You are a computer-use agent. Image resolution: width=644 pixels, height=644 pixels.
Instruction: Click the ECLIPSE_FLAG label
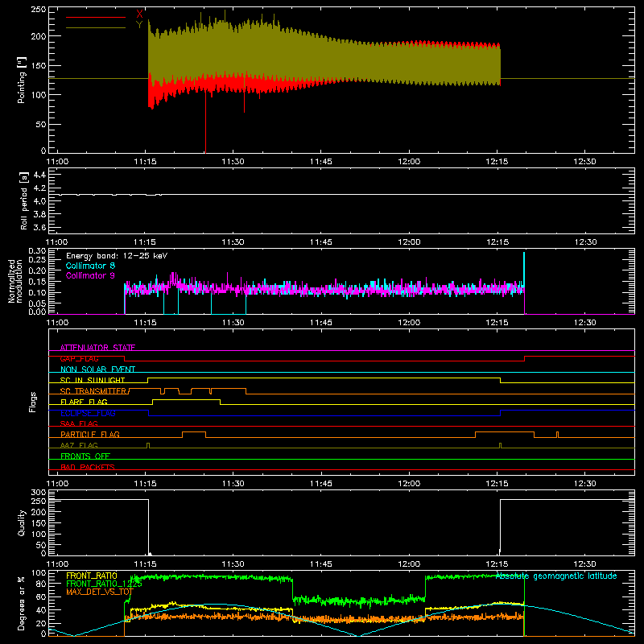click(88, 413)
